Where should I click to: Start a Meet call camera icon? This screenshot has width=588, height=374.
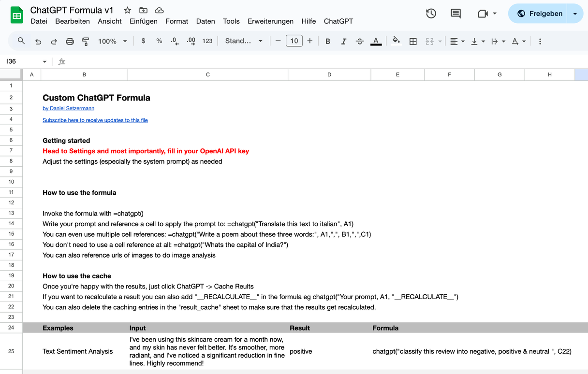coord(483,14)
